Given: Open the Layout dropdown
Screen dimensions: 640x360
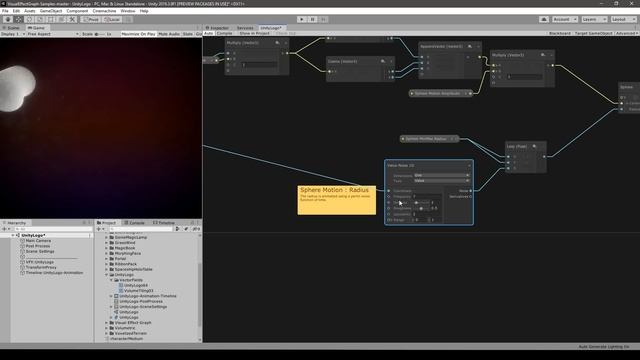Looking at the screenshot, I should click(x=623, y=19).
